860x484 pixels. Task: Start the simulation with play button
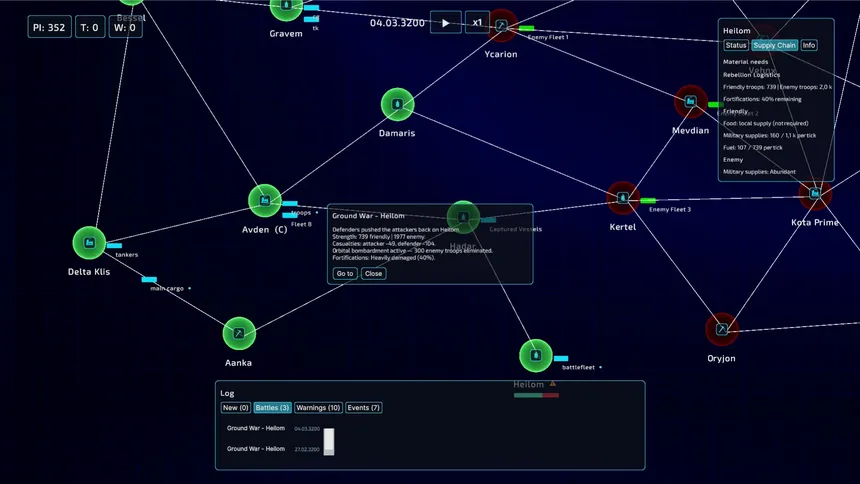tap(445, 23)
